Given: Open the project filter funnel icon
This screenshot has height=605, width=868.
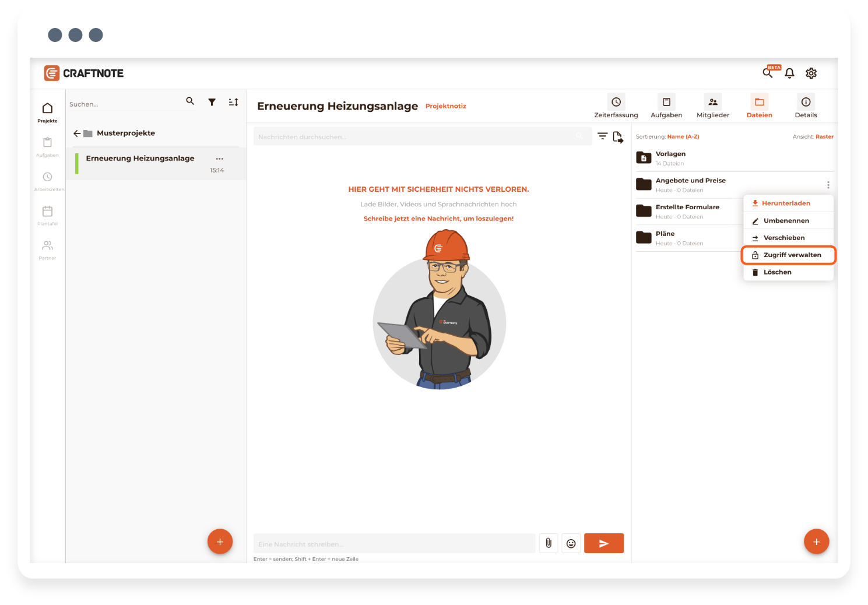Looking at the screenshot, I should (x=212, y=102).
